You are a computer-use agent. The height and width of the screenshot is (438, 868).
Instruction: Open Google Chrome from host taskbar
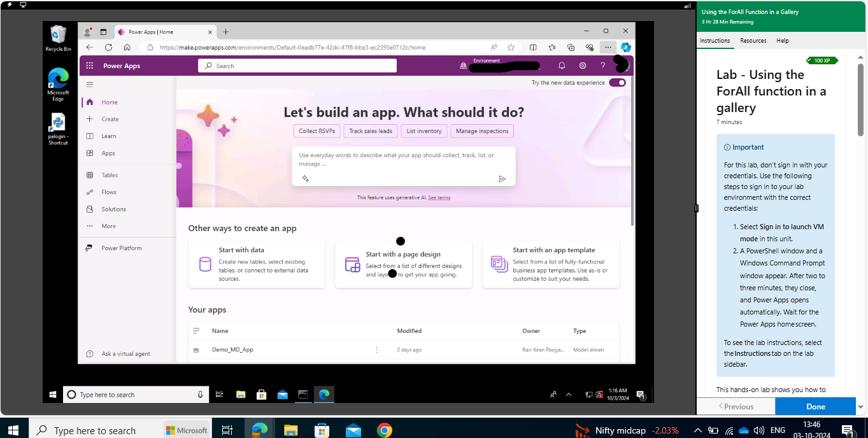click(384, 430)
